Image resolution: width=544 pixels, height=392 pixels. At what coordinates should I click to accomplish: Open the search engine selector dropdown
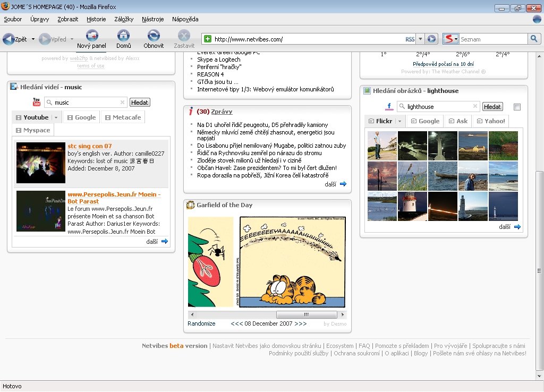(456, 39)
